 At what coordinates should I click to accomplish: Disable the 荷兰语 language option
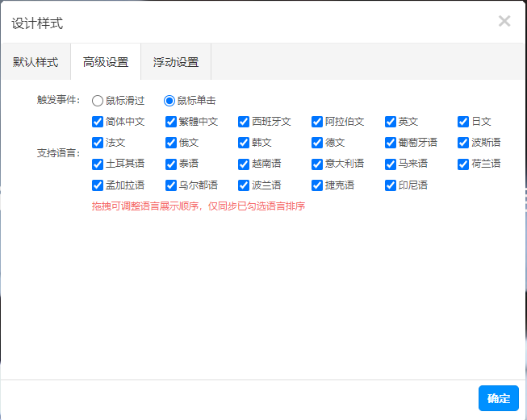pyautogui.click(x=463, y=164)
